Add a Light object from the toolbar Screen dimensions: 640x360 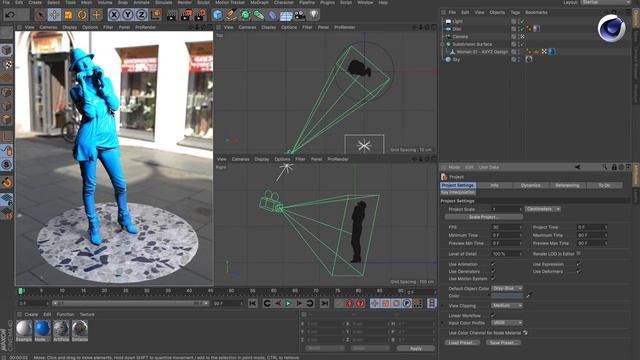pos(313,15)
